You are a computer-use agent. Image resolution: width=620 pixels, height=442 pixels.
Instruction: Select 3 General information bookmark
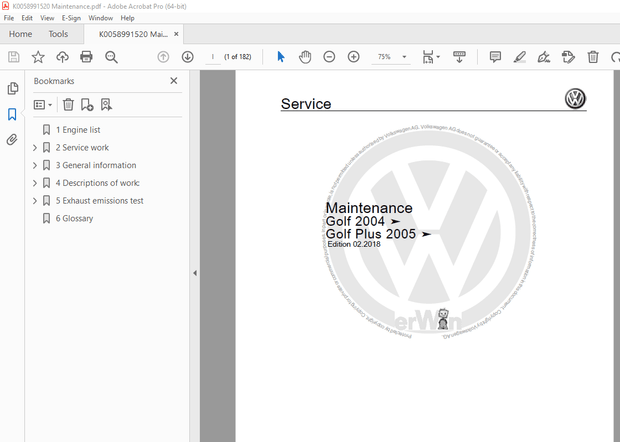pyautogui.click(x=96, y=165)
